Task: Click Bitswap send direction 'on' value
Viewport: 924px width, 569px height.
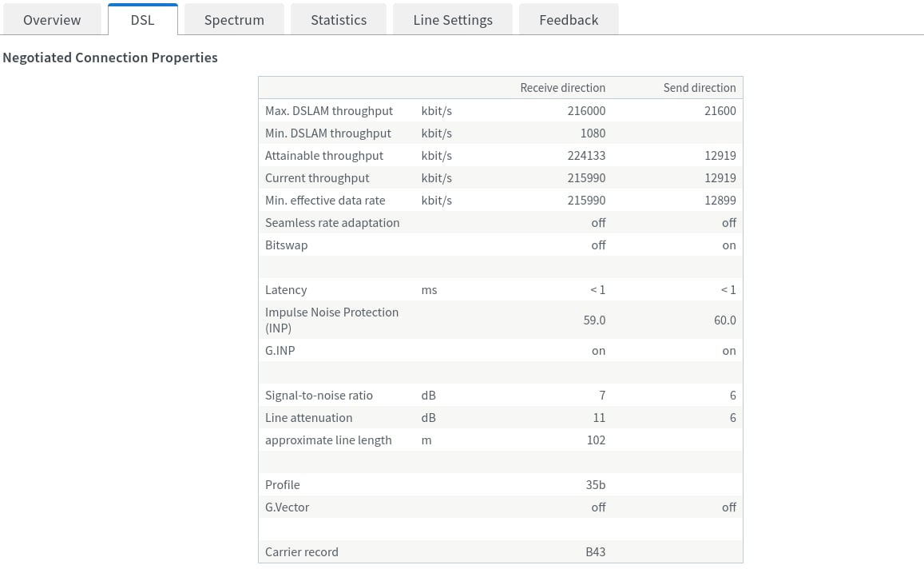Action: [728, 245]
